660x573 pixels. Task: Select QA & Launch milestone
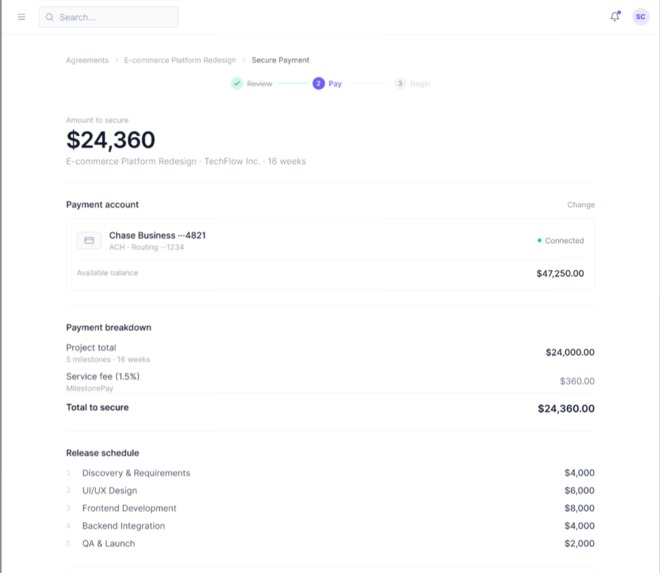pyautogui.click(x=109, y=544)
